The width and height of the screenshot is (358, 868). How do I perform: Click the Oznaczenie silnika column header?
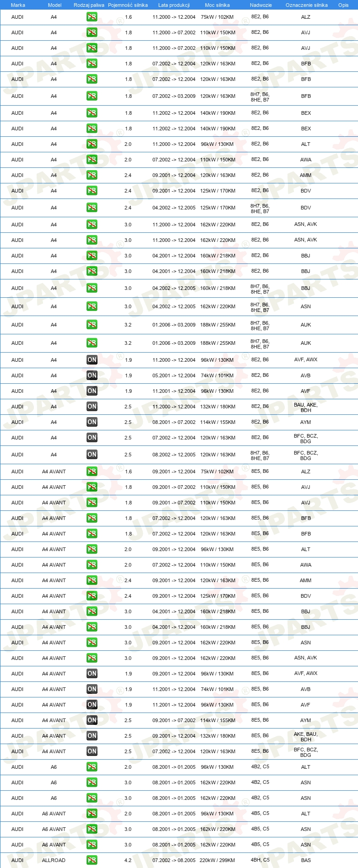pyautogui.click(x=307, y=5)
